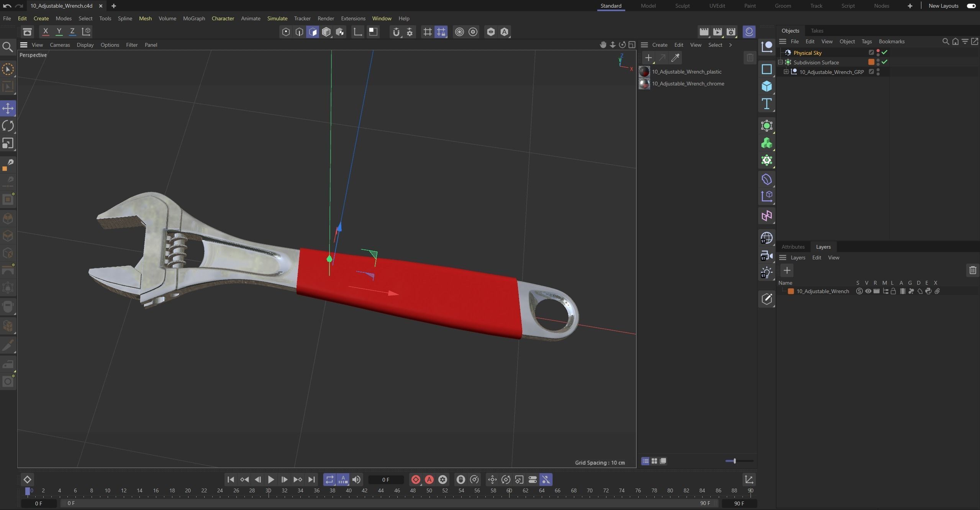The width and height of the screenshot is (980, 510).
Task: Expand material manager menu chevron
Action: 731,45
